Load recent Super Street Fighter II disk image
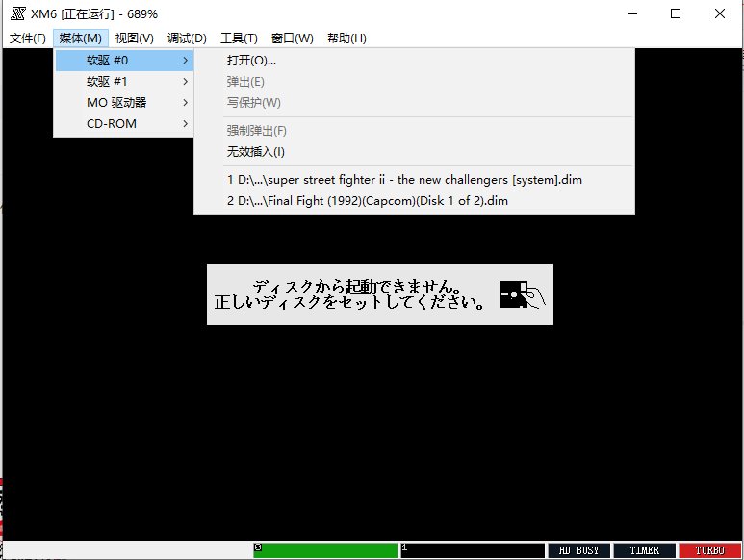This screenshot has height=560, width=744. point(404,180)
